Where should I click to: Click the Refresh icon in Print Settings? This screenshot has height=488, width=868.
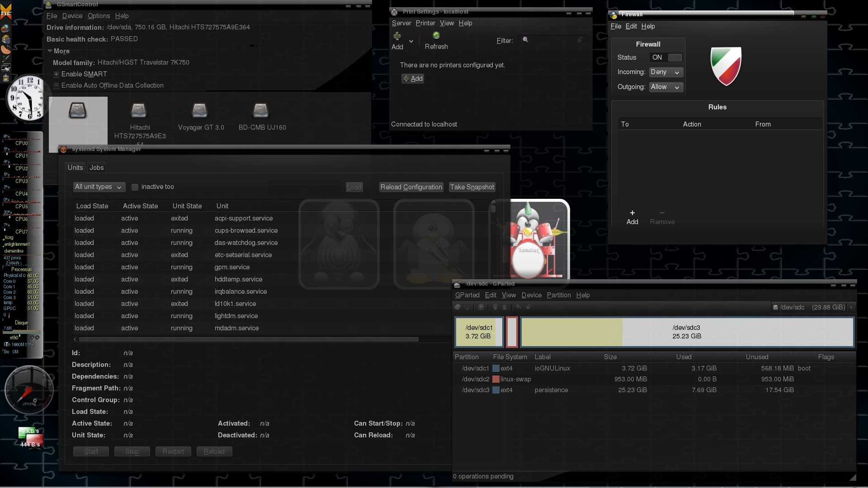pos(436,36)
